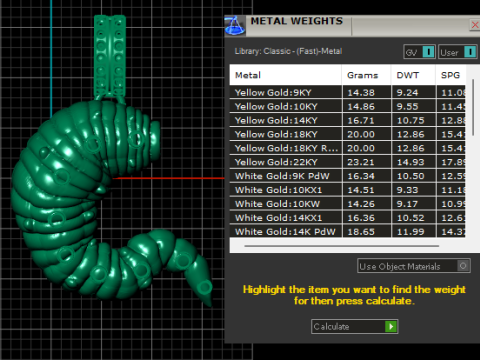Sort by the Grams column header
This screenshot has width=480, height=360.
point(366,75)
